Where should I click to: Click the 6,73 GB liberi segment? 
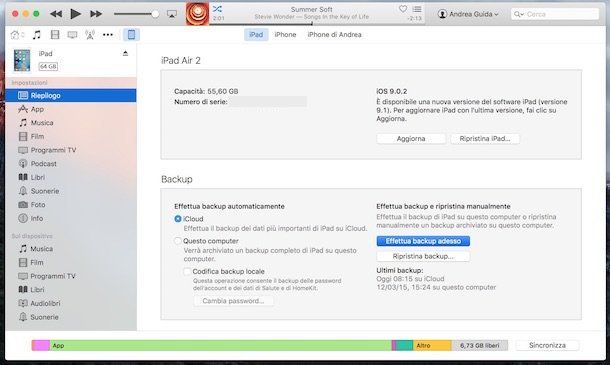click(x=480, y=345)
